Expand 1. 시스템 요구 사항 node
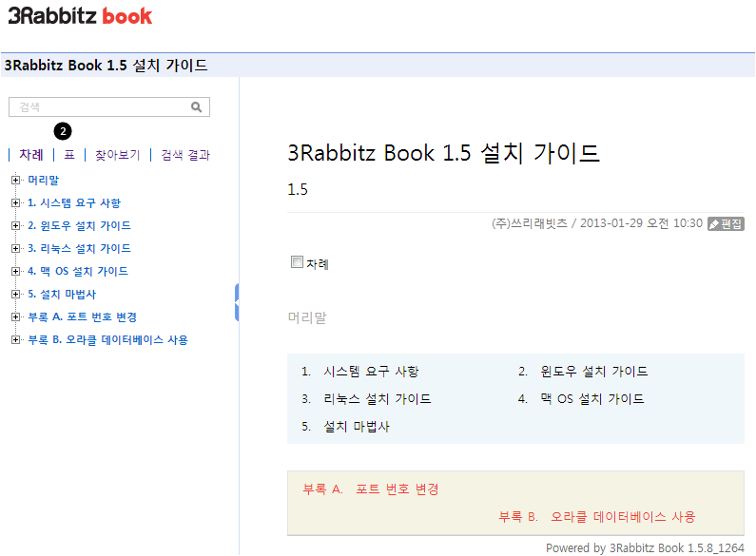The width and height of the screenshot is (756, 556). (15, 202)
